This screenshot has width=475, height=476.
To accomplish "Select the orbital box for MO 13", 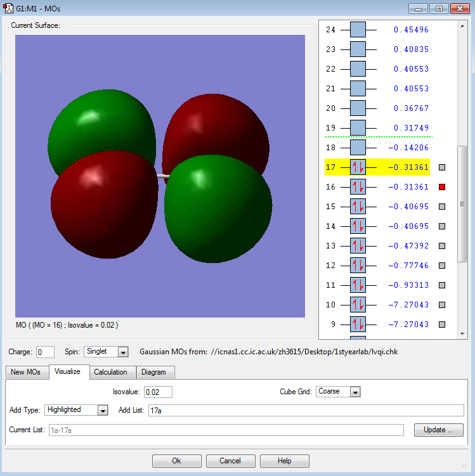I will 358,246.
